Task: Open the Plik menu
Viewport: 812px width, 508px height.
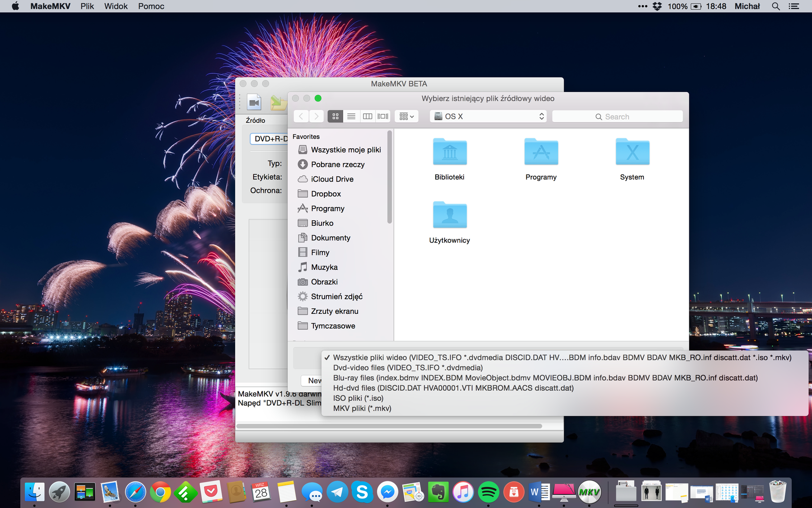Action: click(87, 6)
